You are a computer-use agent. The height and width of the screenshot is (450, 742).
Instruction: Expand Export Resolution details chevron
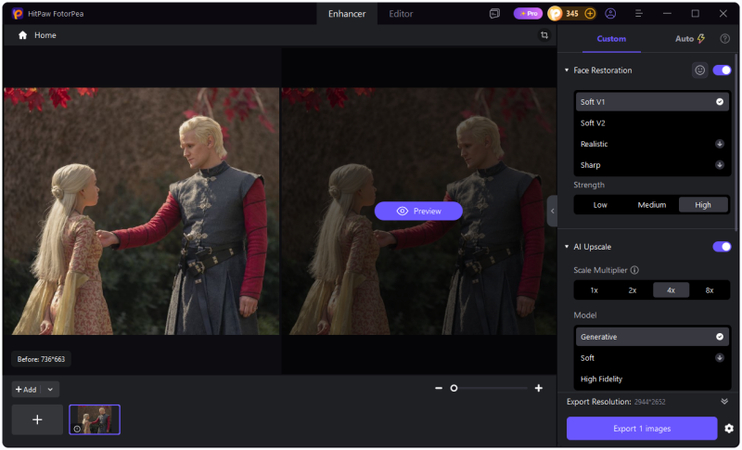724,402
